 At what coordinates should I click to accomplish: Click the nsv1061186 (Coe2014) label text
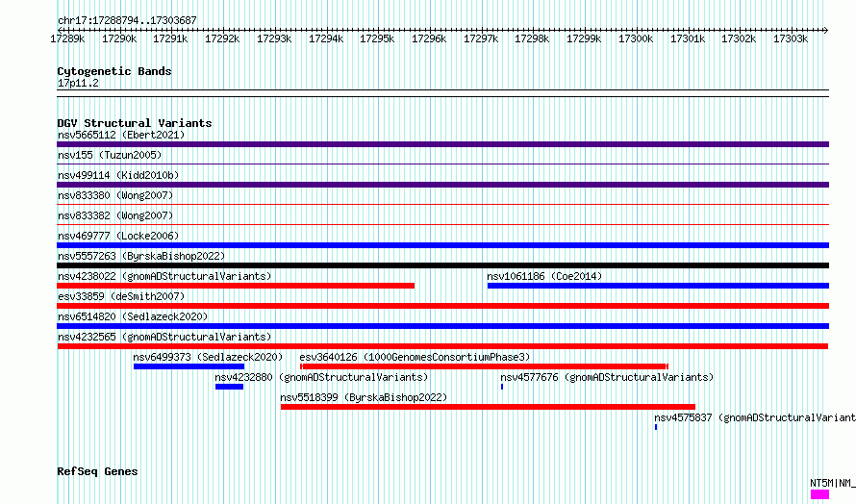[544, 276]
